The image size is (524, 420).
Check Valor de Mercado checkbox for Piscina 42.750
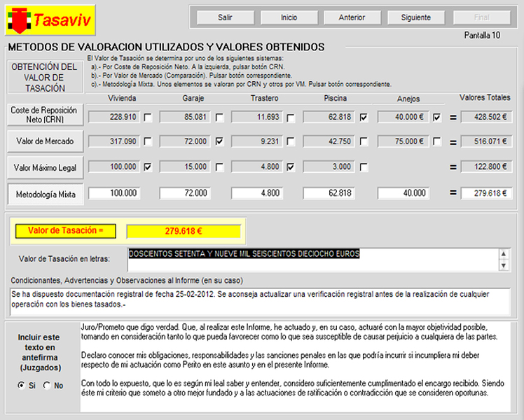pyautogui.click(x=364, y=141)
